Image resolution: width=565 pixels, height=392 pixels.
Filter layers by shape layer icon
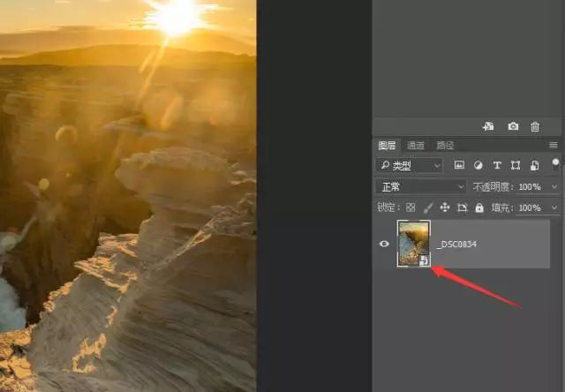(x=515, y=165)
